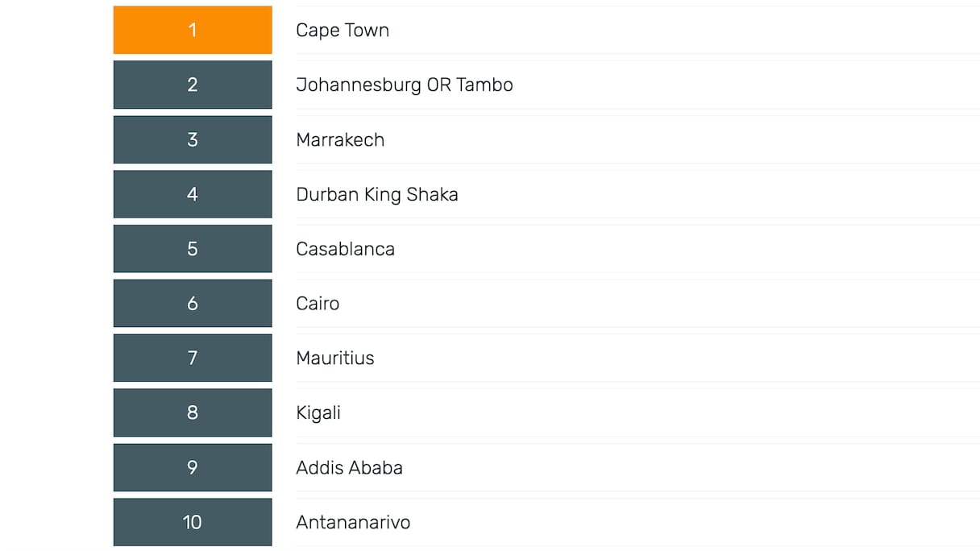980x551 pixels.
Task: Select the rank 10 number box
Action: click(x=193, y=522)
